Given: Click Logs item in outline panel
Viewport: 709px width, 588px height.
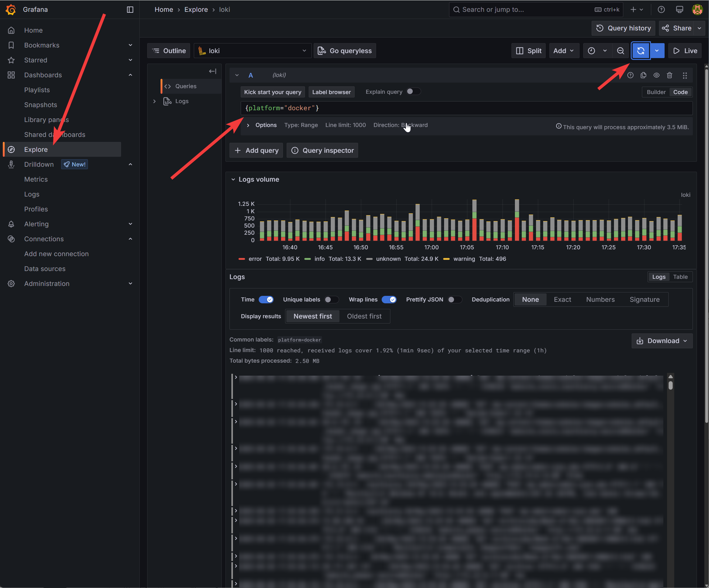Looking at the screenshot, I should 182,101.
